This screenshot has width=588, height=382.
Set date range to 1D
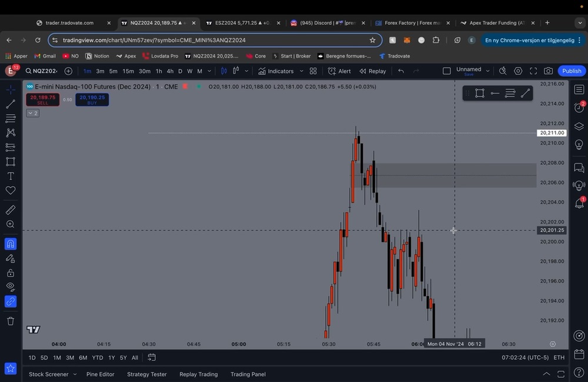[32, 358]
